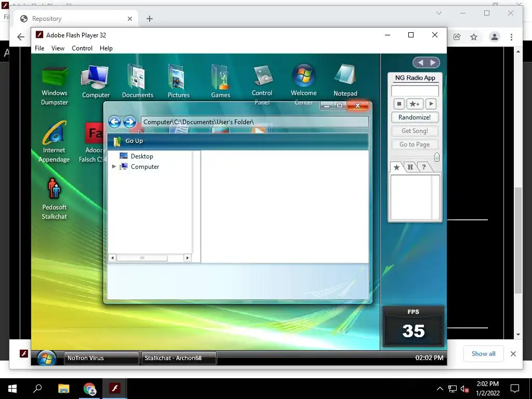Click Show all downloads link
Screen dimensions: 532x399
click(484, 353)
